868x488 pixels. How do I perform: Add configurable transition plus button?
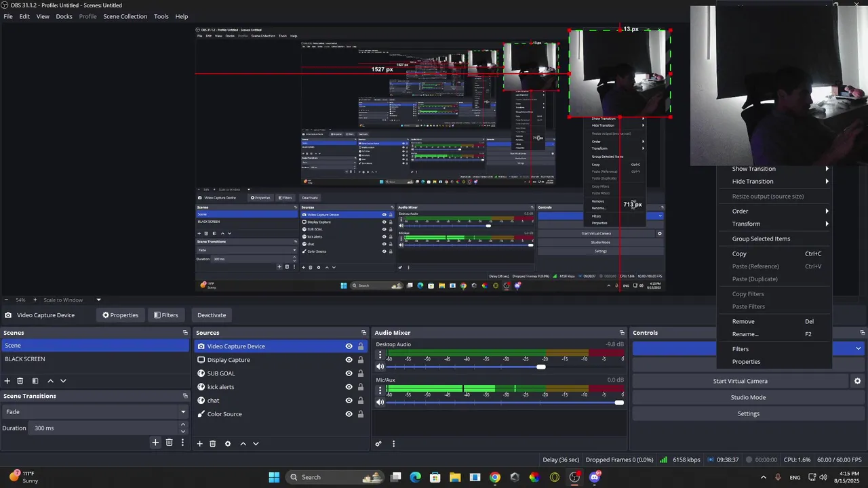[x=155, y=443]
